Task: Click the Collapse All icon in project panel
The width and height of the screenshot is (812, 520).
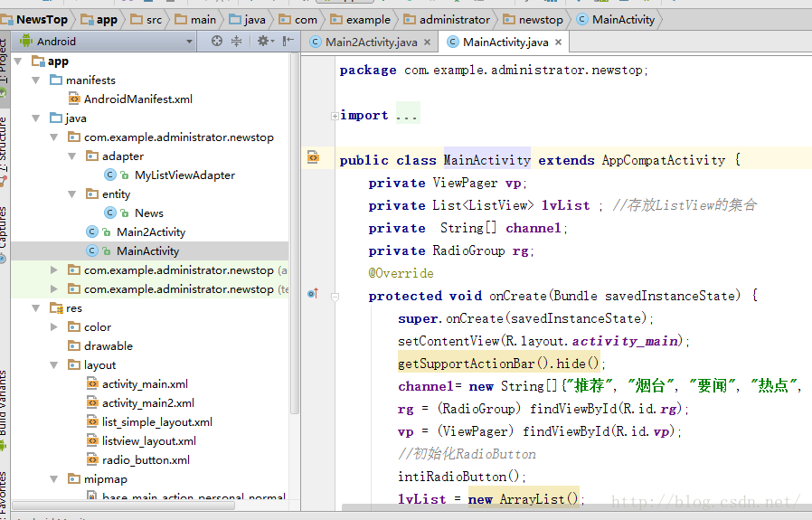Action: pos(237,41)
